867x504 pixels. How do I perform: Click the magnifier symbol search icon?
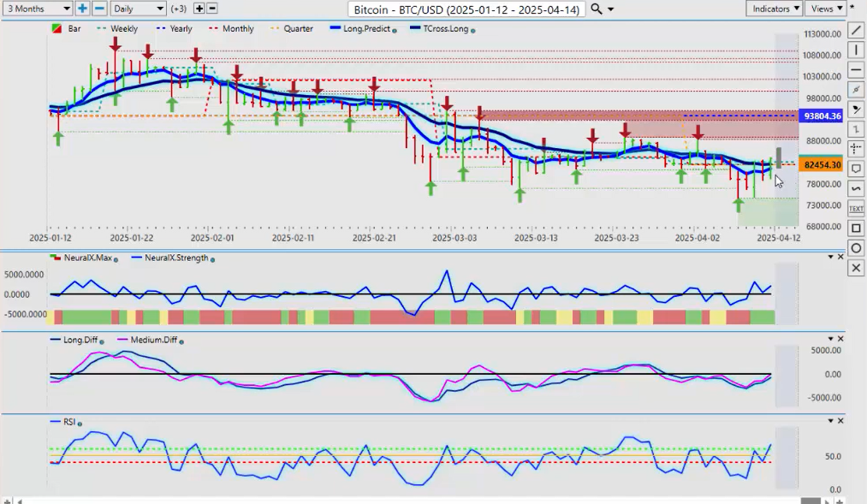597,9
